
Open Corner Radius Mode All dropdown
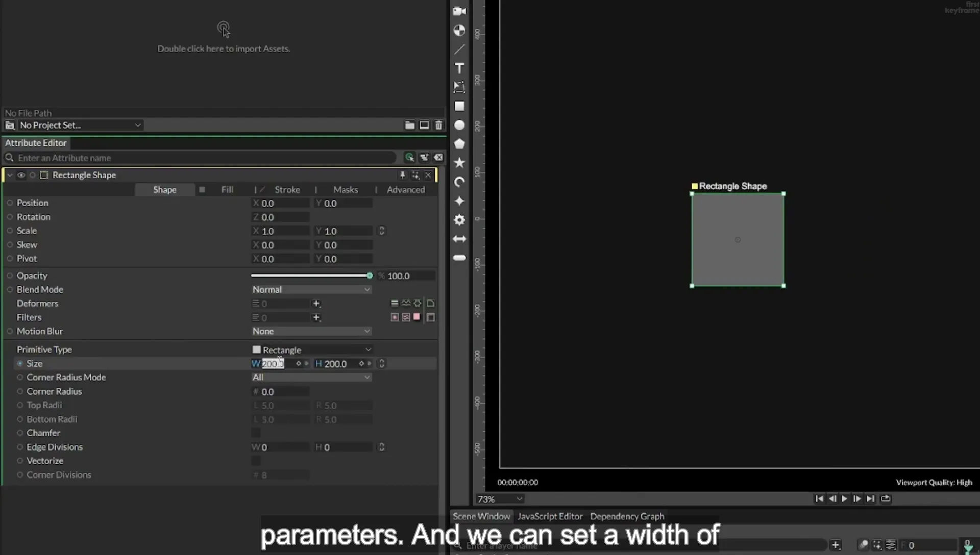tap(311, 377)
